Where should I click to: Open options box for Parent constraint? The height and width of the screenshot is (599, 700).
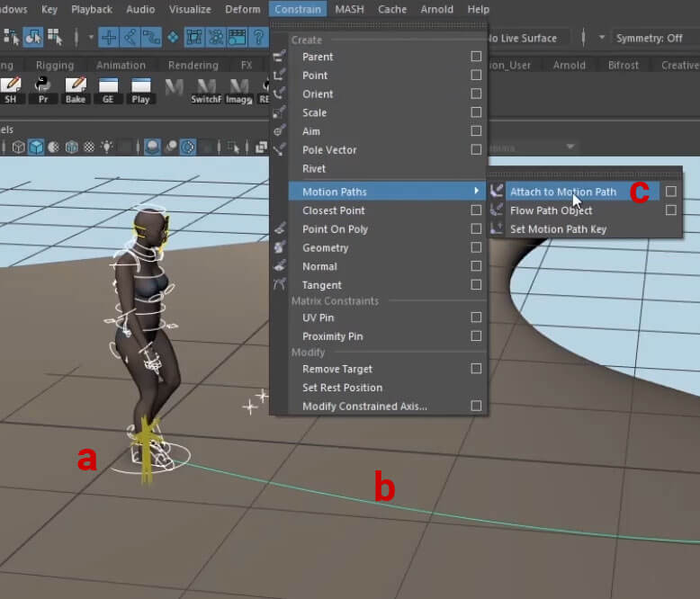point(476,57)
